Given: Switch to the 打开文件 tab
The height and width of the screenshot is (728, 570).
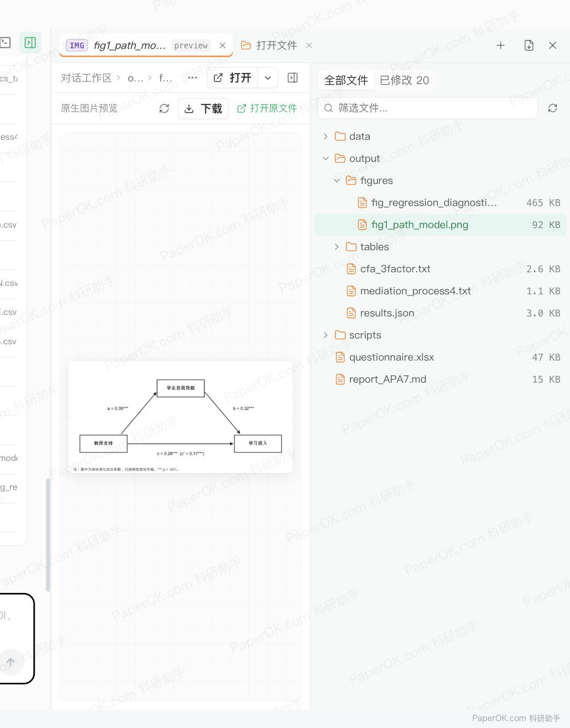Looking at the screenshot, I should point(269,46).
